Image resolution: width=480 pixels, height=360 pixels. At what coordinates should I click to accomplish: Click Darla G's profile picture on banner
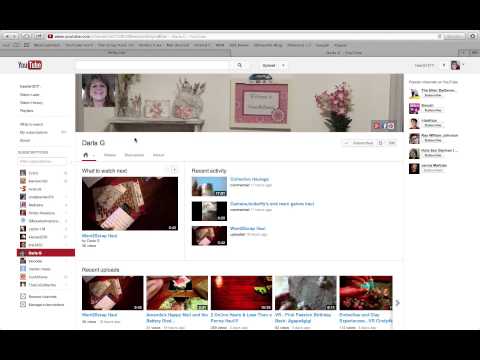pyautogui.click(x=99, y=91)
